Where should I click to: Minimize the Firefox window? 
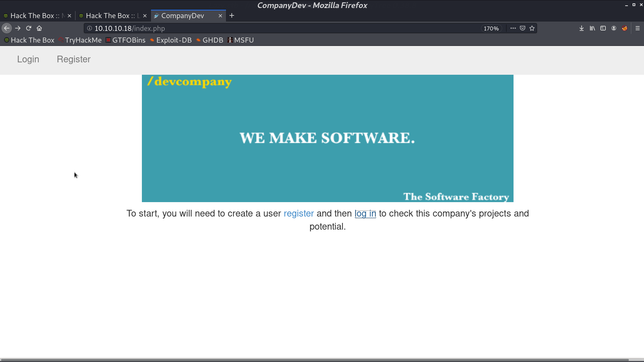click(x=626, y=5)
